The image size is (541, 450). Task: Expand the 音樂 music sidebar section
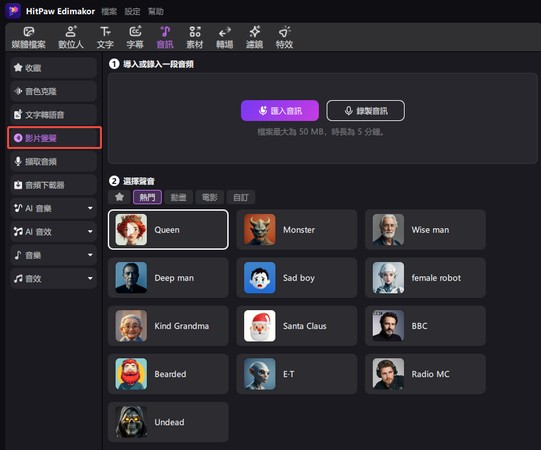tap(53, 255)
